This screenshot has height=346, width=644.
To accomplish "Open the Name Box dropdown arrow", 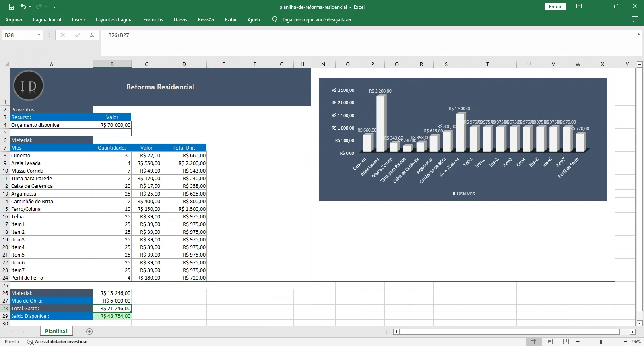I will (x=39, y=35).
